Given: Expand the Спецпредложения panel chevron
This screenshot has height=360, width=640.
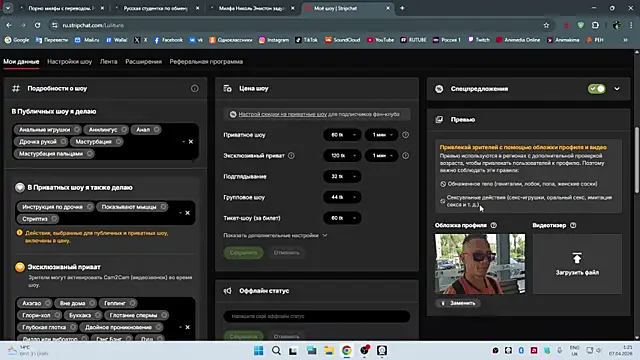Looking at the screenshot, I should coord(617,89).
